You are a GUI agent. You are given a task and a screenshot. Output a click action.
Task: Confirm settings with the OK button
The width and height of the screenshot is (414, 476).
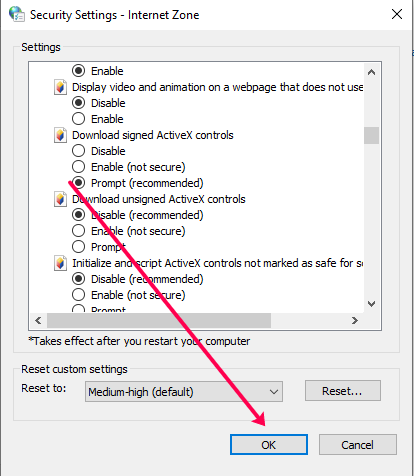[x=269, y=445]
